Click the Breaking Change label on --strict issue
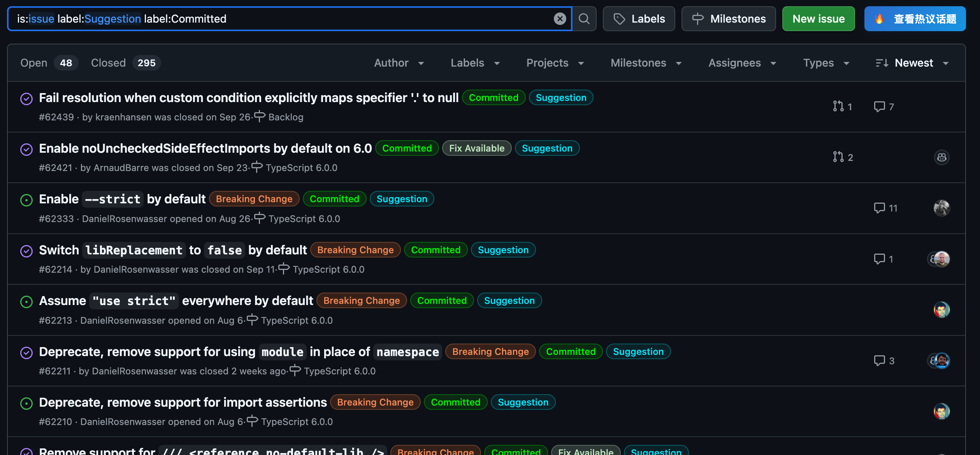 [x=254, y=199]
